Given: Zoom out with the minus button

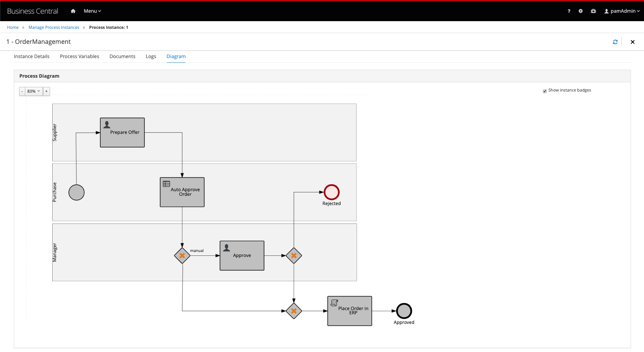Looking at the screenshot, I should [22, 91].
